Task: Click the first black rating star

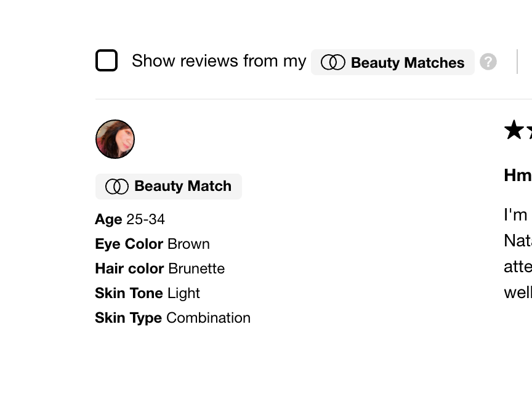Action: coord(514,130)
